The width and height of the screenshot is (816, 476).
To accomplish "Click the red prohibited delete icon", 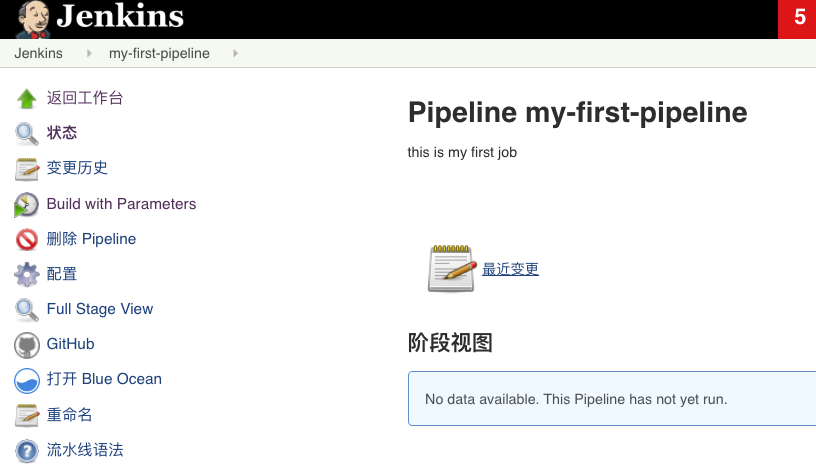I will coord(27,239).
